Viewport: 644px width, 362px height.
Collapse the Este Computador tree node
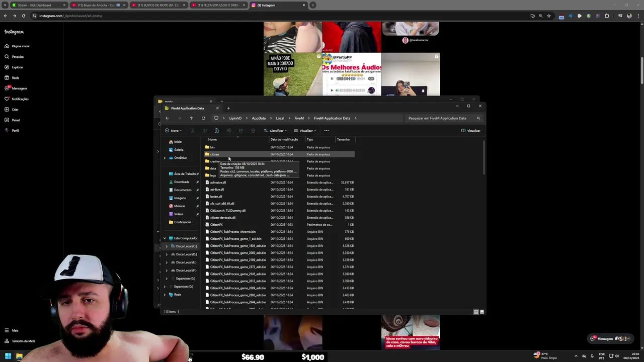pos(165,238)
